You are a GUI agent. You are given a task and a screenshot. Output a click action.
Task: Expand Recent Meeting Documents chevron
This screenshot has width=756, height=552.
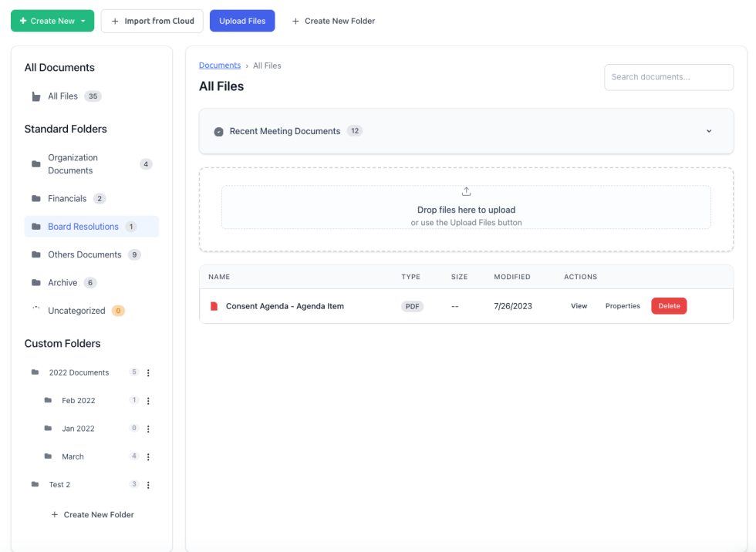[x=709, y=131]
